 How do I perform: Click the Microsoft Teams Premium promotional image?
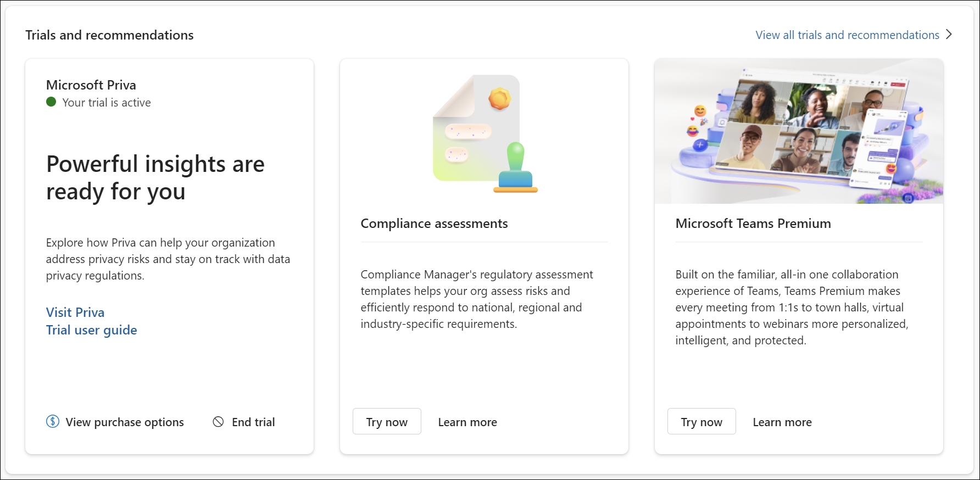pyautogui.click(x=798, y=131)
